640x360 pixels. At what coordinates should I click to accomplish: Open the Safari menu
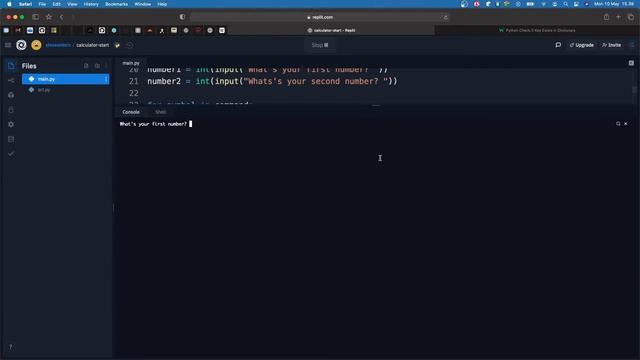[25, 4]
